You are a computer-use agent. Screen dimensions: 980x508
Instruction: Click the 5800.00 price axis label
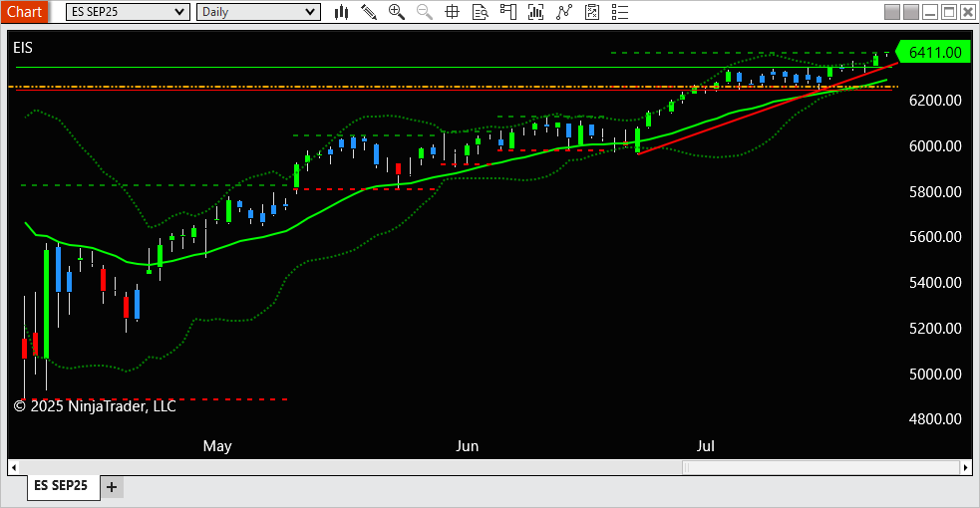pyautogui.click(x=935, y=191)
